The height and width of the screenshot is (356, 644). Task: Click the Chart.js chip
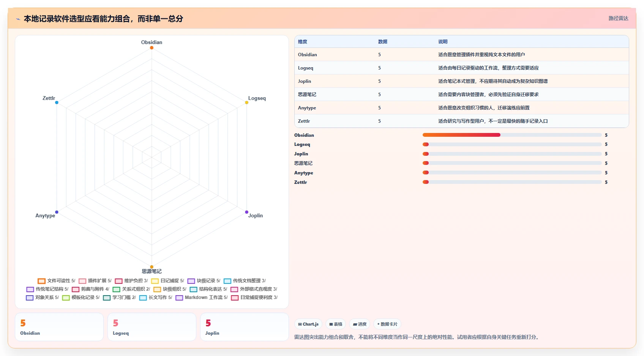308,324
